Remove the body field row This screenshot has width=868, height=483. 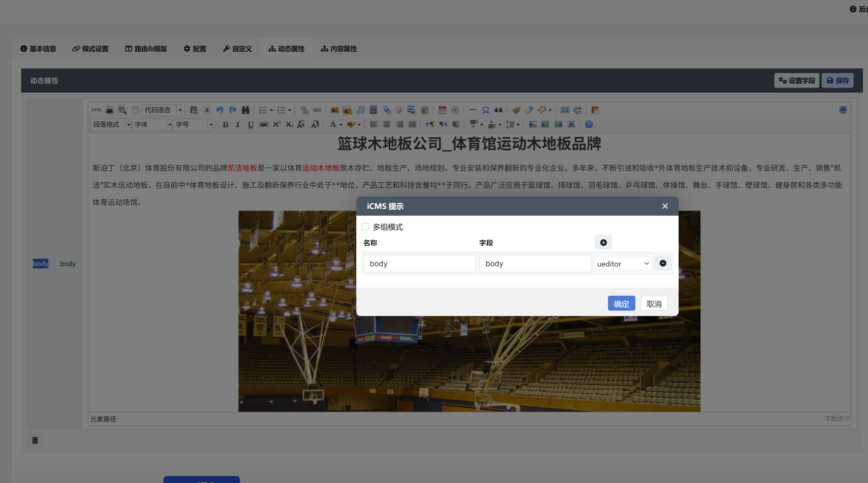coord(663,263)
